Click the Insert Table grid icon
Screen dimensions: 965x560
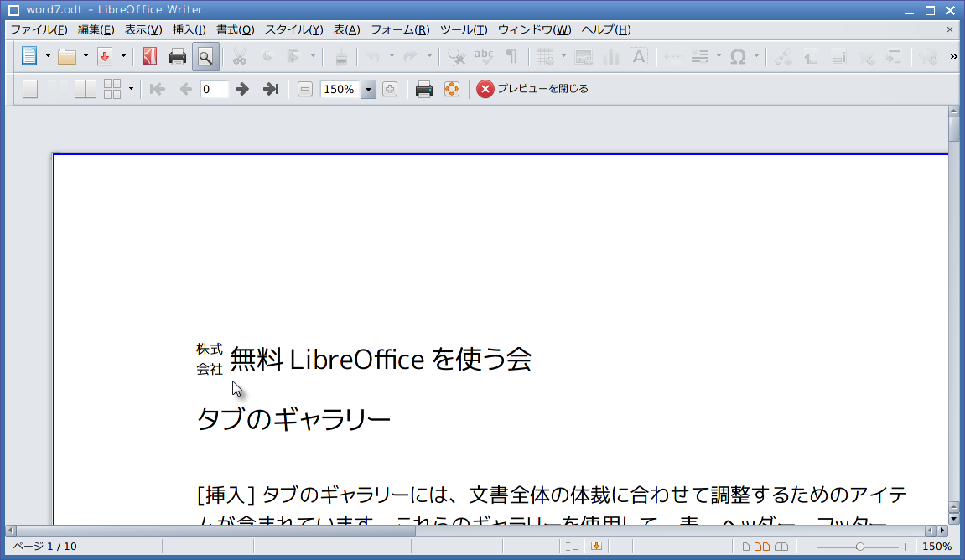tap(545, 57)
